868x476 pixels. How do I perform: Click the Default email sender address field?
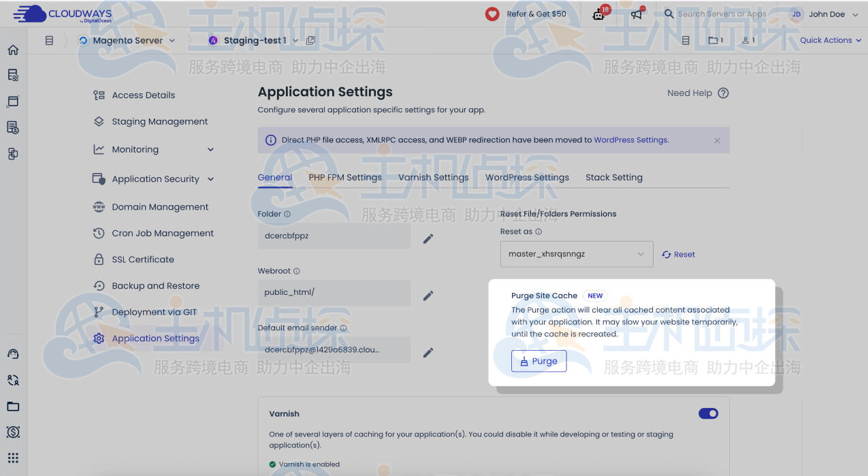coord(334,350)
